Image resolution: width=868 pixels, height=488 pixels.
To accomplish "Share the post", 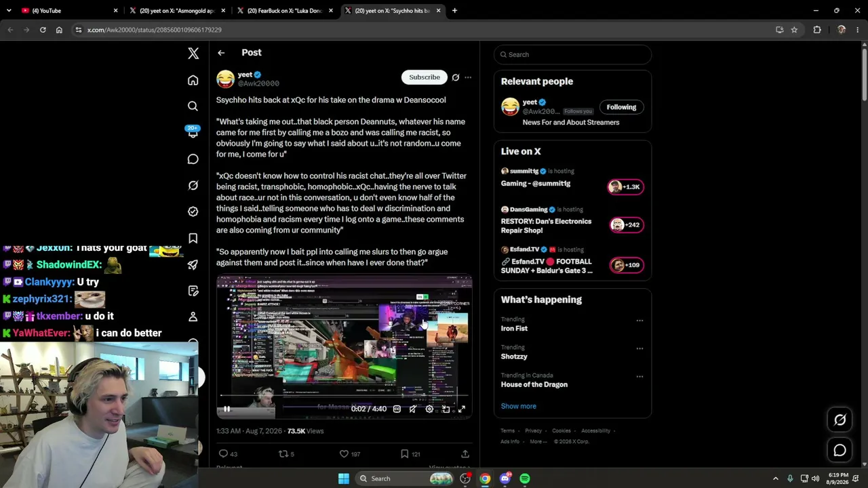I will (x=465, y=454).
